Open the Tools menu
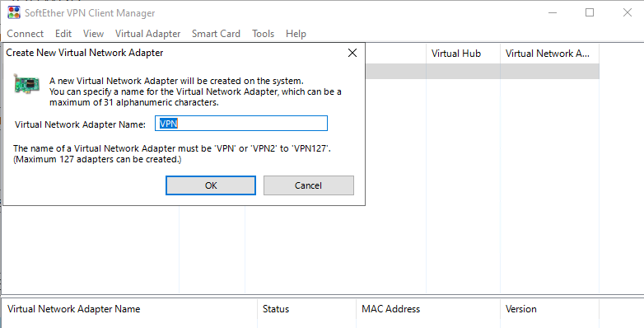Image resolution: width=644 pixels, height=328 pixels. (264, 34)
